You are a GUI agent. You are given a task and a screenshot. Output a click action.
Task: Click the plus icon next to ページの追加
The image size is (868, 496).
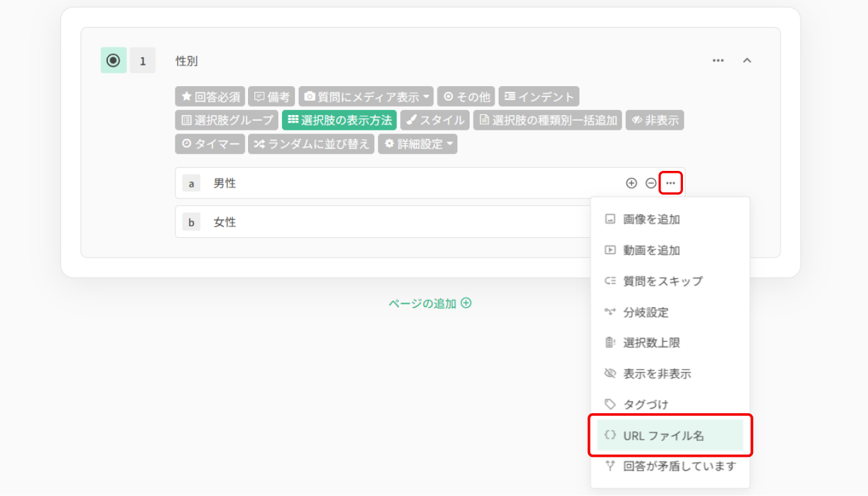click(x=466, y=303)
